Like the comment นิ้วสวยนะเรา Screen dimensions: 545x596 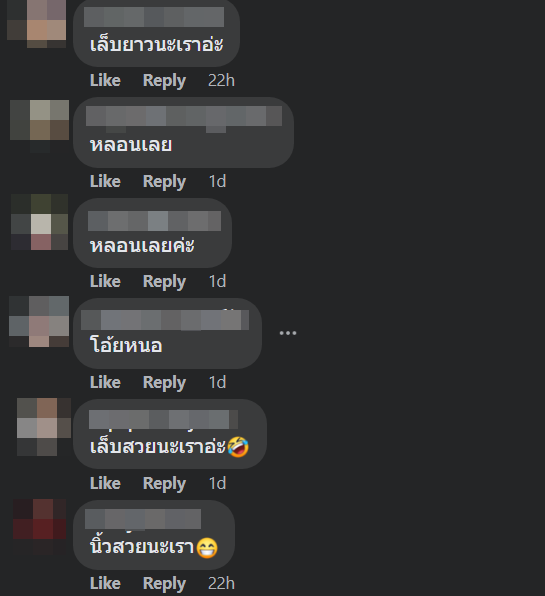(105, 583)
